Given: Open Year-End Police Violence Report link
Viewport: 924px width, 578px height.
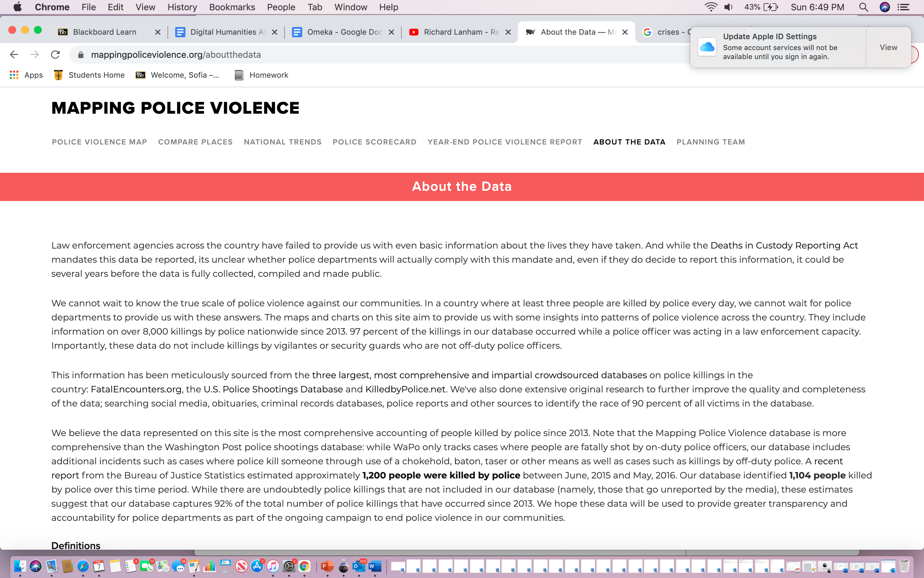Looking at the screenshot, I should pyautogui.click(x=505, y=142).
